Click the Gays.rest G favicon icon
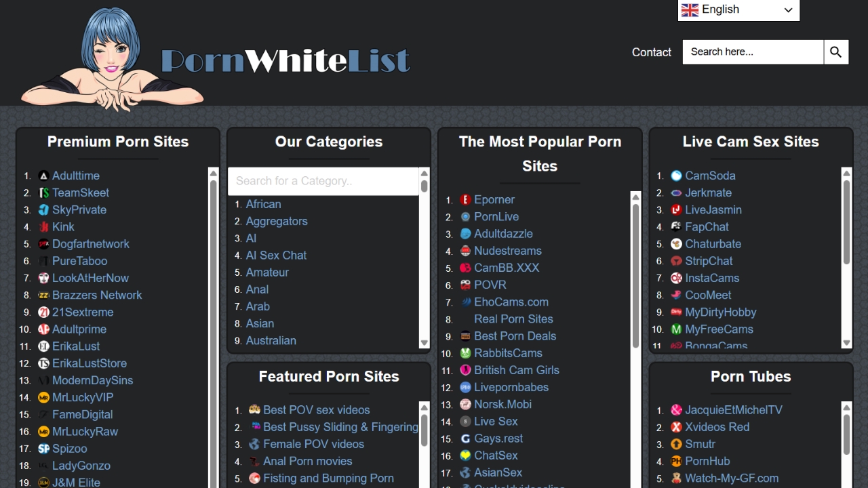The image size is (868, 488). click(x=465, y=439)
